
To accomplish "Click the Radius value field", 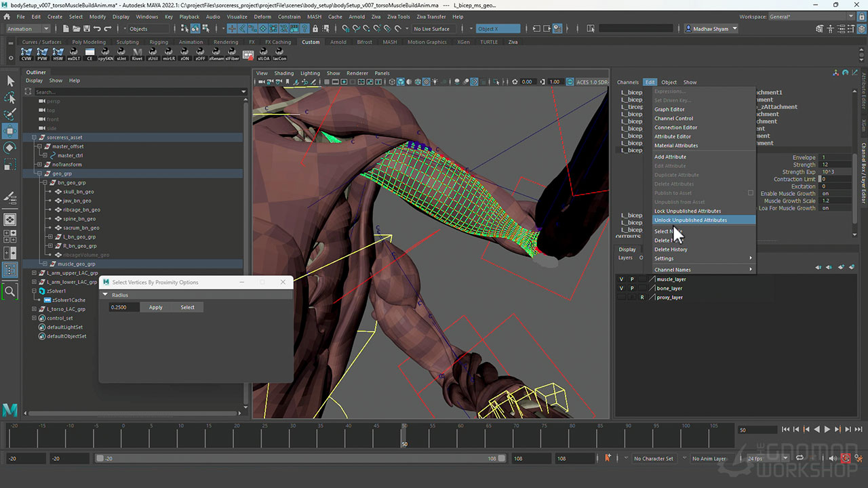I will pos(124,307).
